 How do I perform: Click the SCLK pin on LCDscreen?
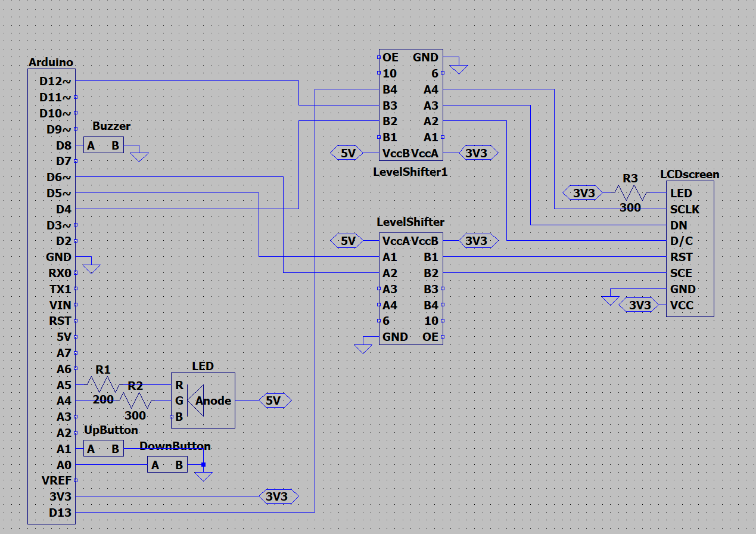click(x=685, y=209)
